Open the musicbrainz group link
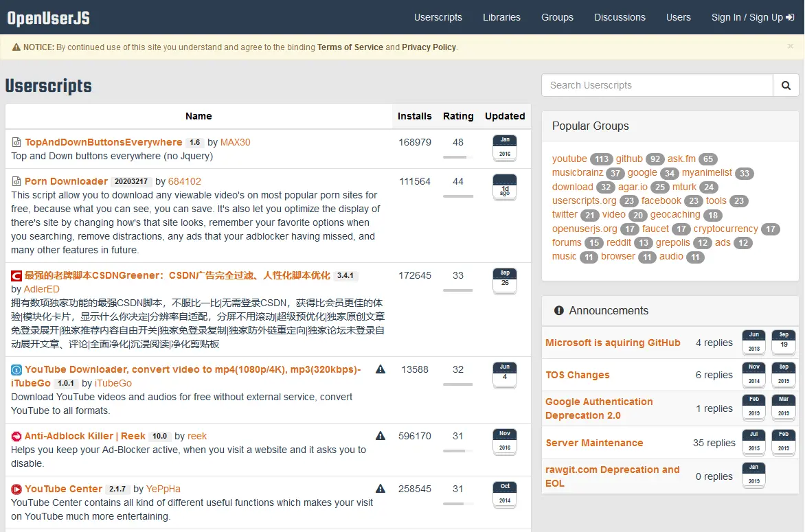The width and height of the screenshot is (805, 532). coord(578,172)
